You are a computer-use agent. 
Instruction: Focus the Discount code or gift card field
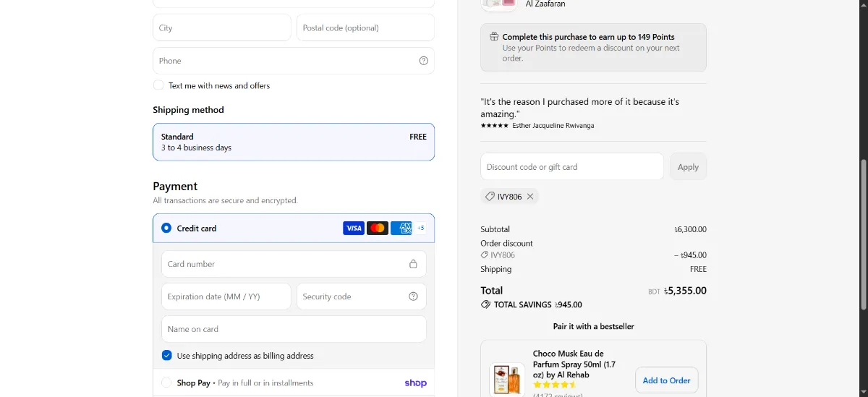(572, 167)
